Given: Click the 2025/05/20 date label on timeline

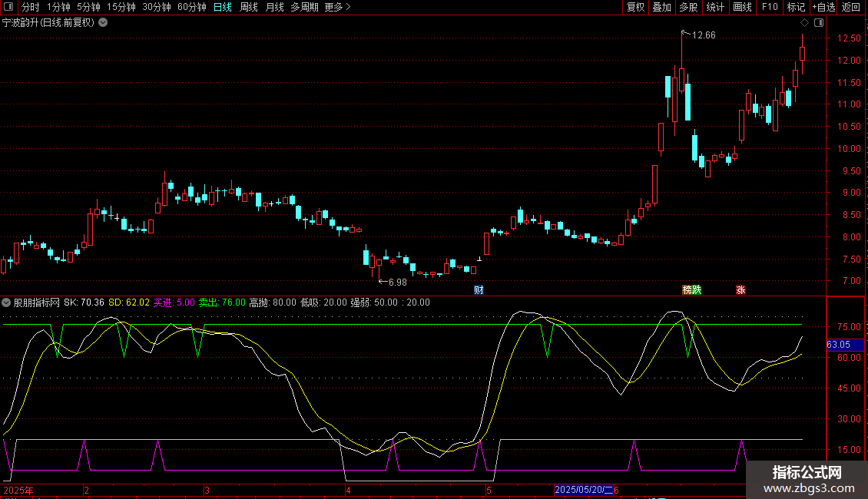Looking at the screenshot, I should tap(585, 490).
